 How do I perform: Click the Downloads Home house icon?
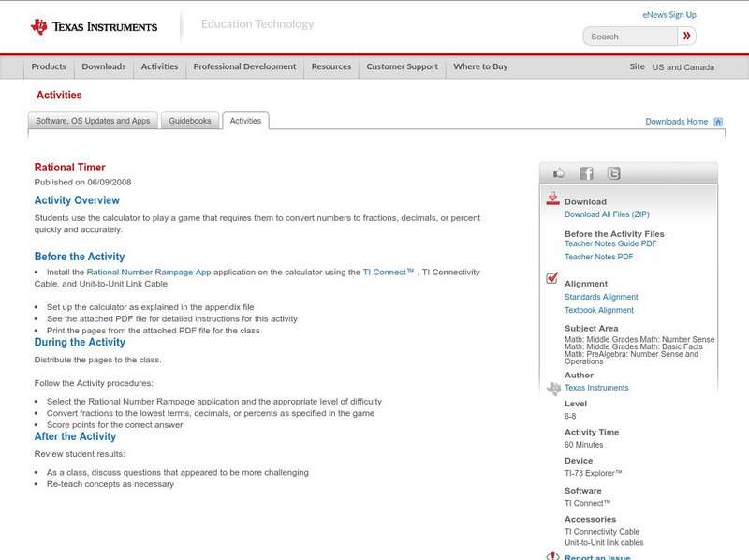(718, 122)
